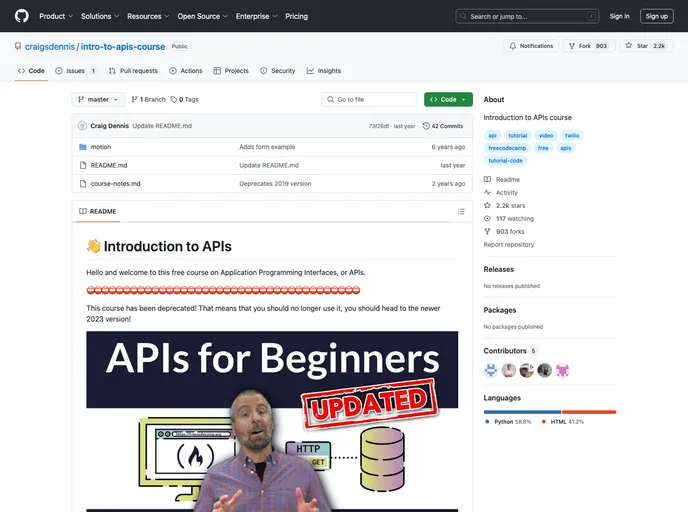Image resolution: width=688 pixels, height=512 pixels.
Task: Open the Releases heading link
Action: (498, 269)
